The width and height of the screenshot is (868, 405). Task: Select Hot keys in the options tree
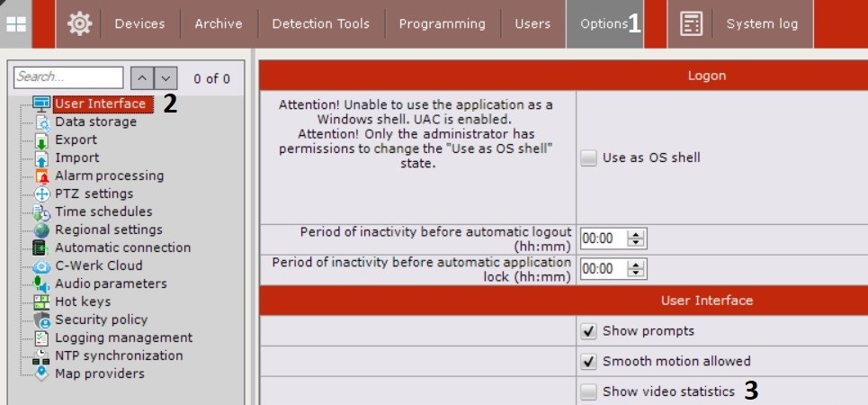(x=83, y=301)
